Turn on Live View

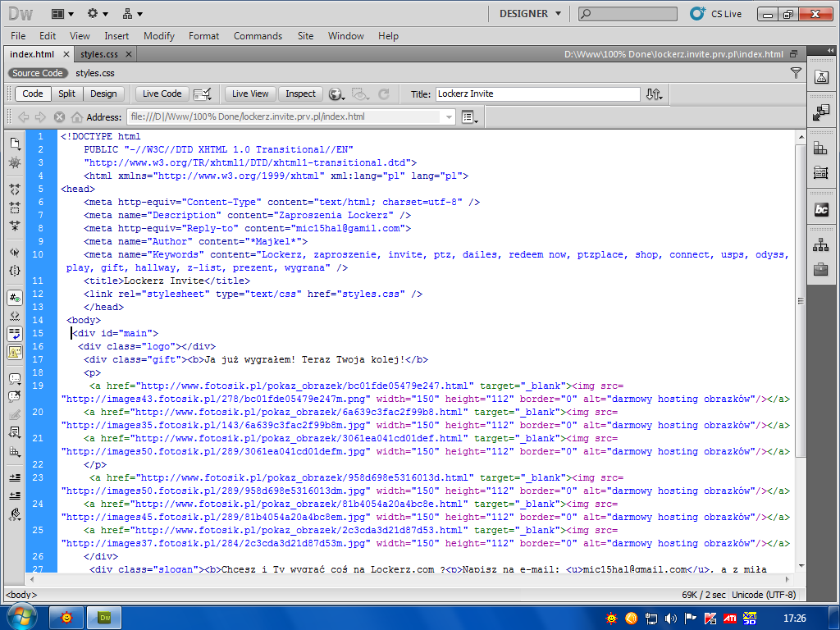(250, 94)
